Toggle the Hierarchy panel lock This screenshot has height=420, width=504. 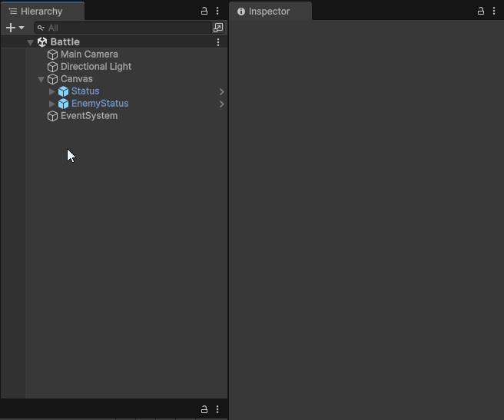click(204, 12)
